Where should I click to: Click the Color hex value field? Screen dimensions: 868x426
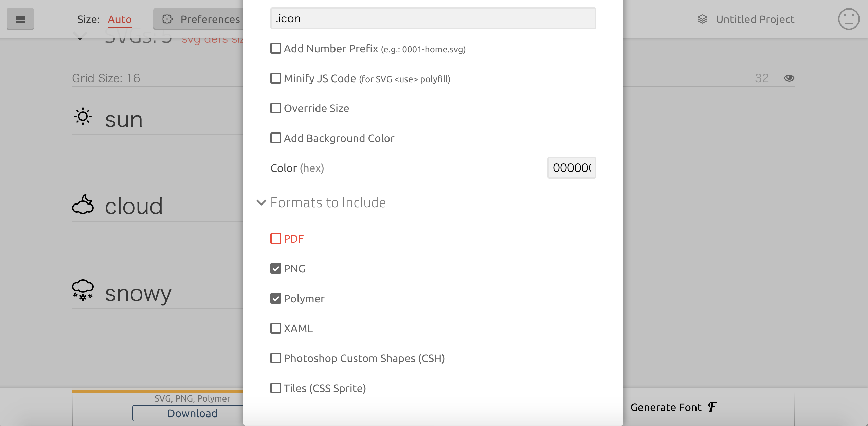coord(572,168)
